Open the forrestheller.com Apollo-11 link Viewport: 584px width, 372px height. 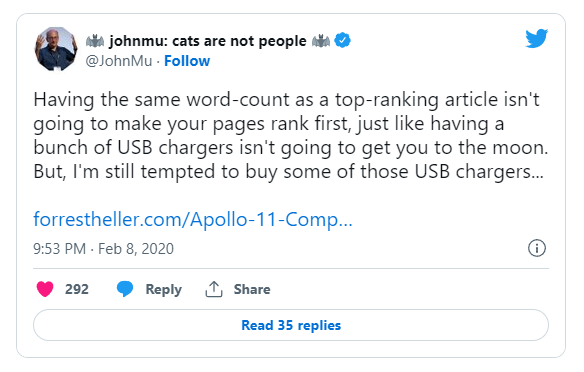[x=193, y=219]
